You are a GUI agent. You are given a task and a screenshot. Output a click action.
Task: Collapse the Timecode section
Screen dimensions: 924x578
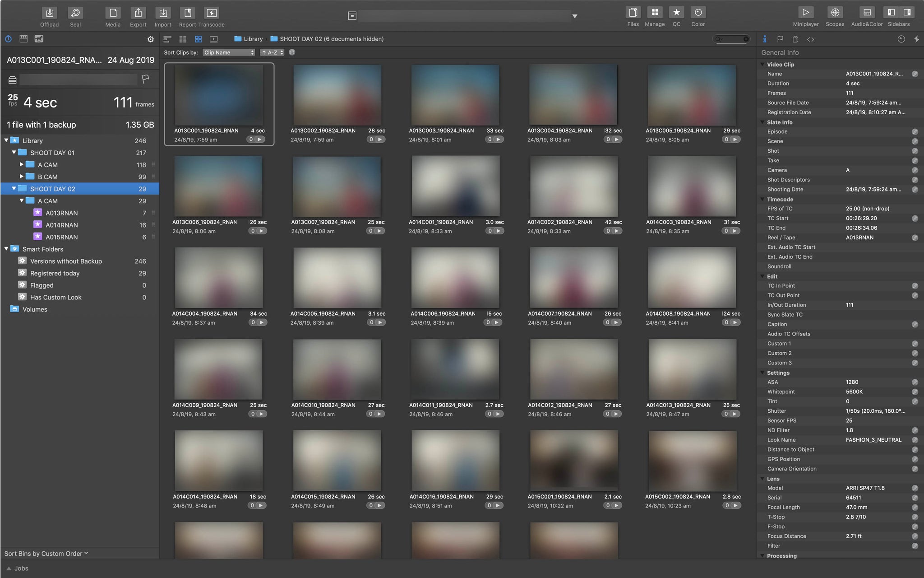(762, 199)
